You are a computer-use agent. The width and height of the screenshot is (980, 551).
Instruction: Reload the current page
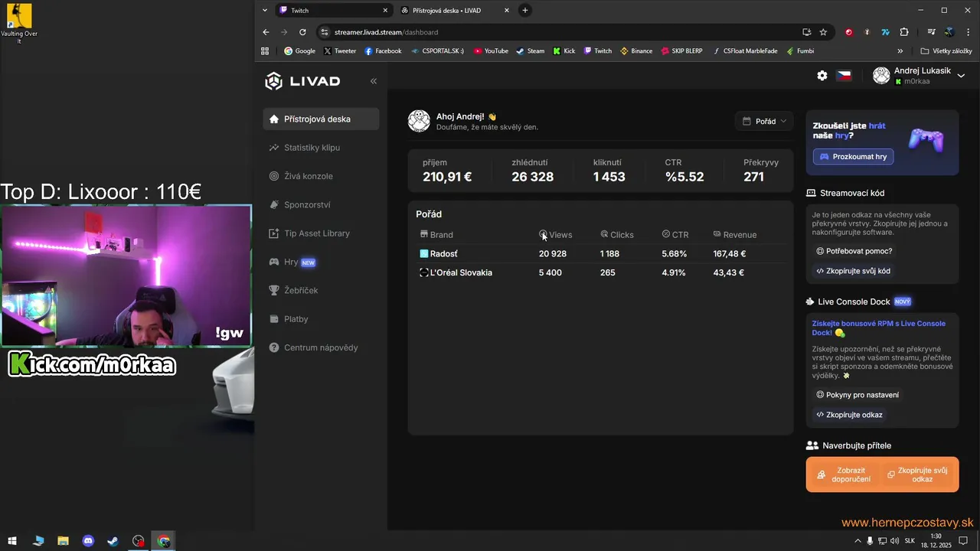coord(302,32)
